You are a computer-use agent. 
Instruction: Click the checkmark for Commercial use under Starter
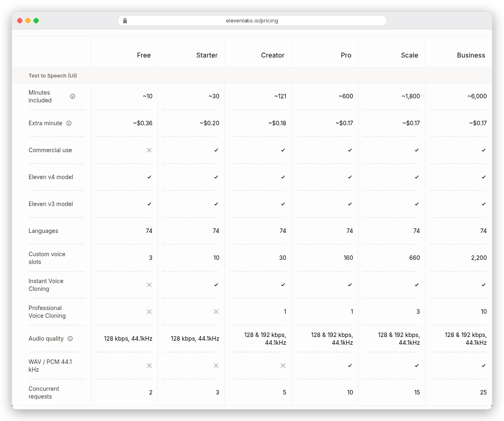click(x=216, y=150)
